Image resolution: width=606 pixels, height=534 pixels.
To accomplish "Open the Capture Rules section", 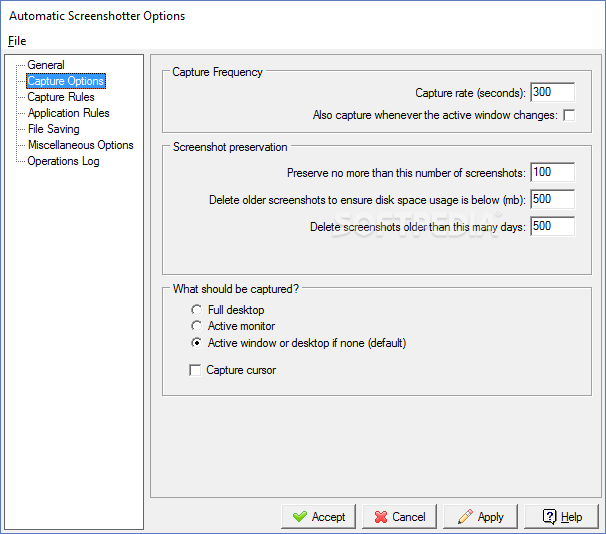I will coord(61,97).
